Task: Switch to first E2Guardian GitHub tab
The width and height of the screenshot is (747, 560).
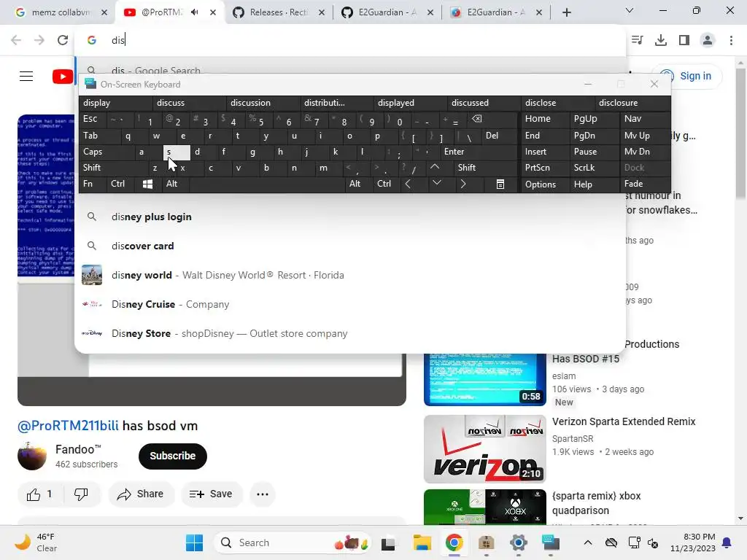Action: (x=387, y=12)
